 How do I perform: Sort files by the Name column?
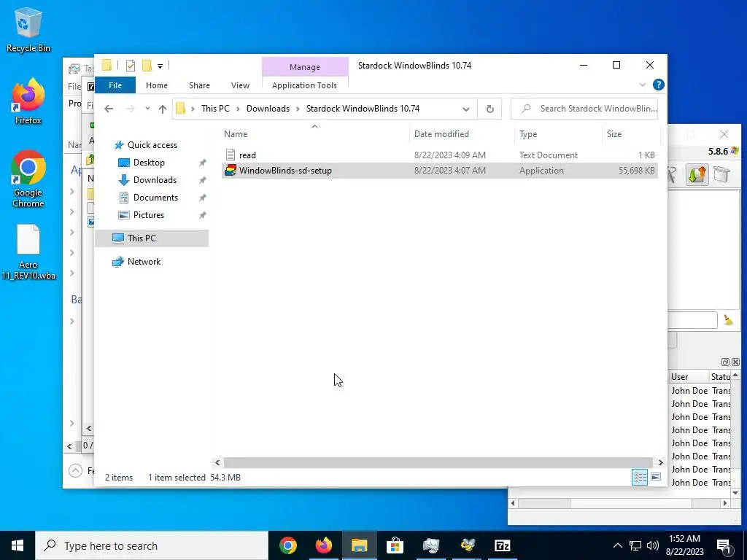click(x=314, y=134)
